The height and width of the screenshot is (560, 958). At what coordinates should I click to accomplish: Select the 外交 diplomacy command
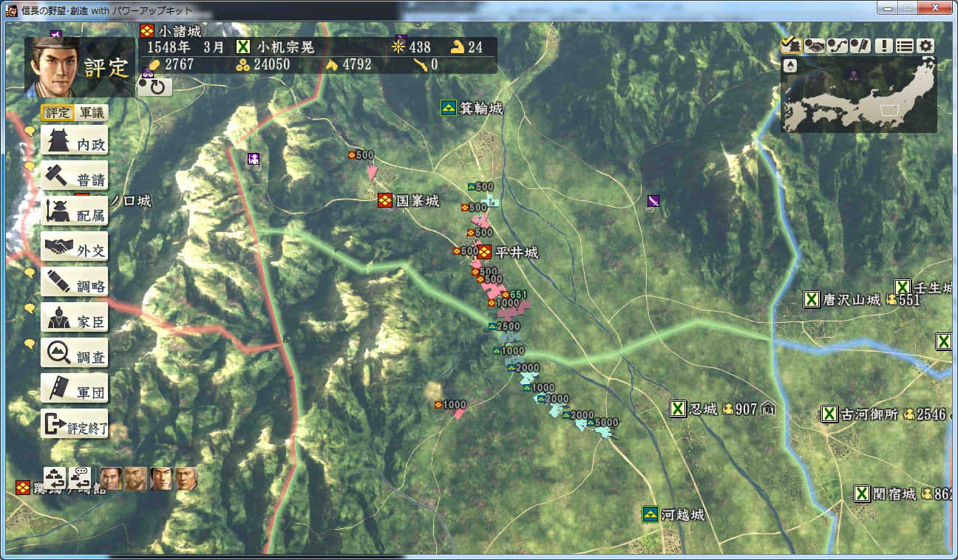click(x=75, y=247)
